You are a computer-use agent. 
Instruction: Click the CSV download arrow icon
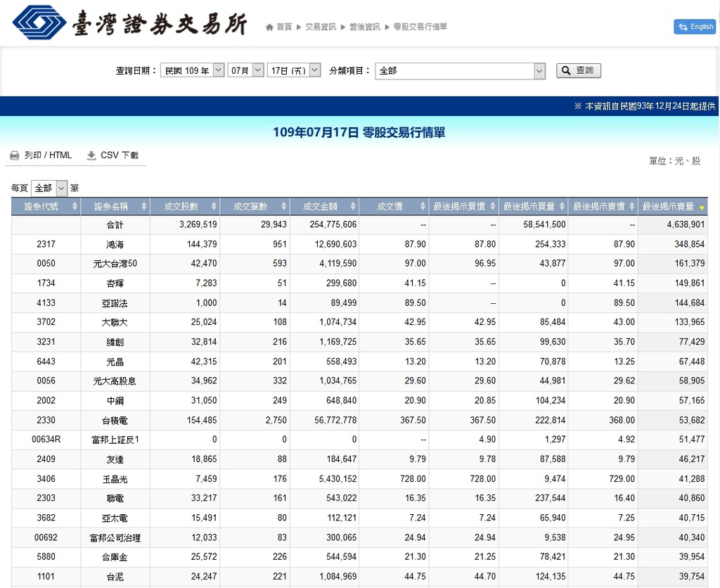click(x=91, y=155)
